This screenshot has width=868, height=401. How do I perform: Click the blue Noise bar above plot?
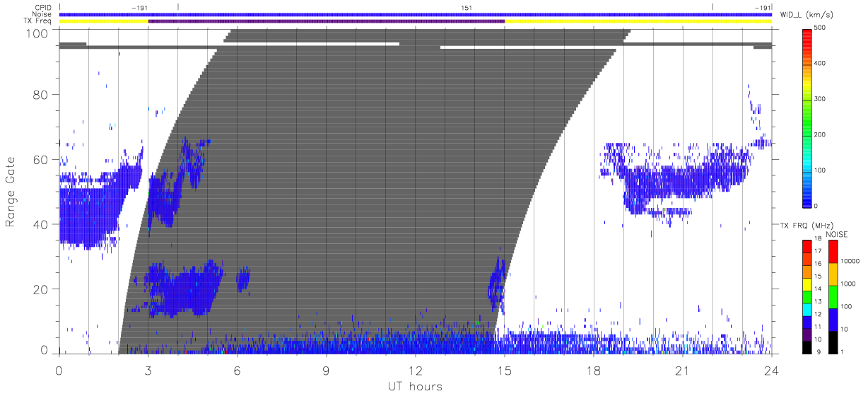point(416,14)
